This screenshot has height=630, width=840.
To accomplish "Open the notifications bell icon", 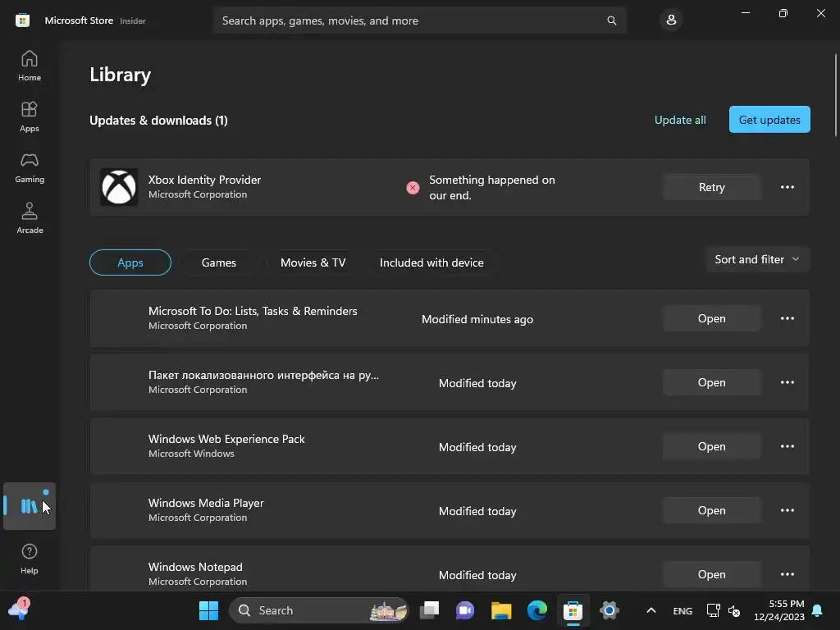I will (x=817, y=610).
